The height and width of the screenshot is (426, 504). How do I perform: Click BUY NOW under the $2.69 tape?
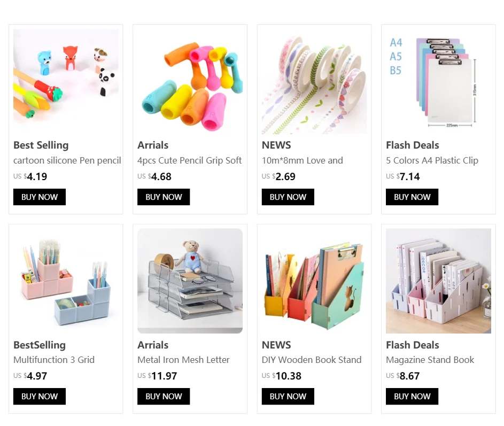(288, 197)
